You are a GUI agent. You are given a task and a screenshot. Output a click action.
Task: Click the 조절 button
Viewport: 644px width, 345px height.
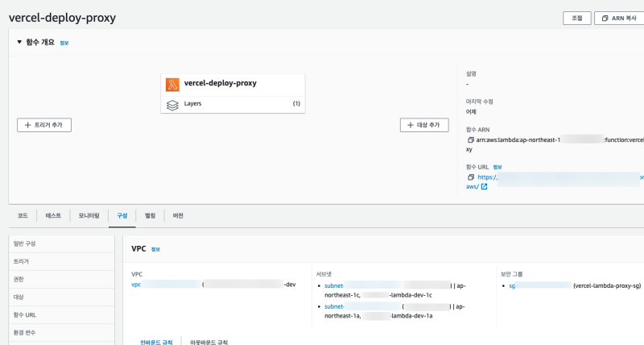tap(577, 18)
